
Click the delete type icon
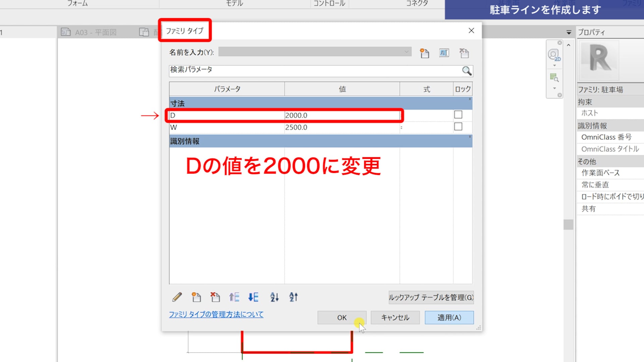coord(464,53)
